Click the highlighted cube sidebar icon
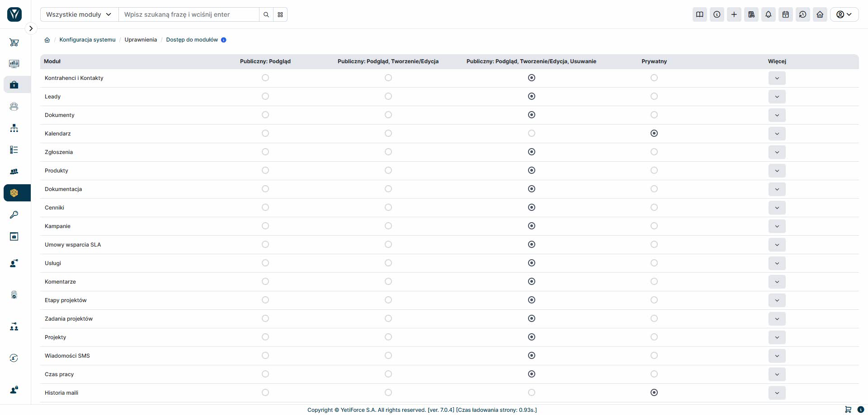This screenshot has width=868, height=415. coord(14,193)
